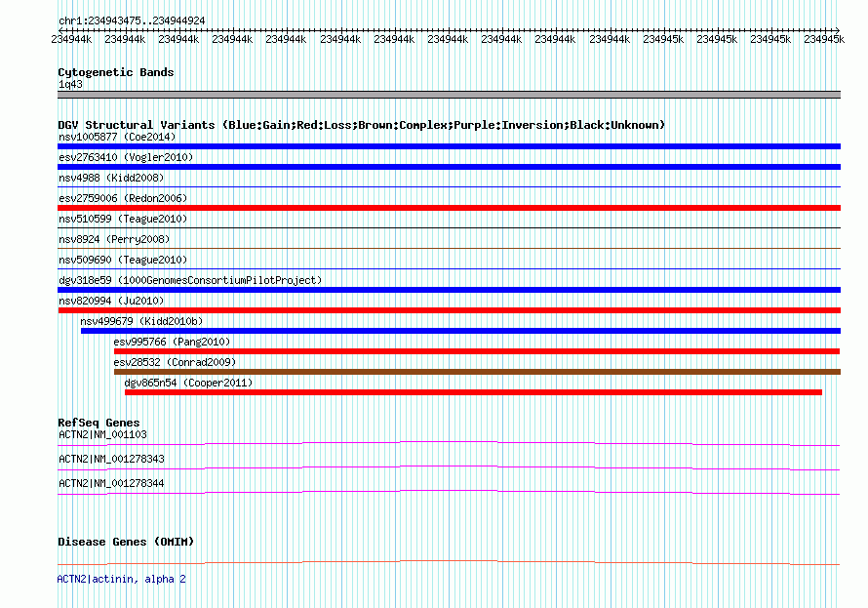Open variant esv2763410 (Vogler2010) label
The height and width of the screenshot is (608, 868).
(126, 157)
